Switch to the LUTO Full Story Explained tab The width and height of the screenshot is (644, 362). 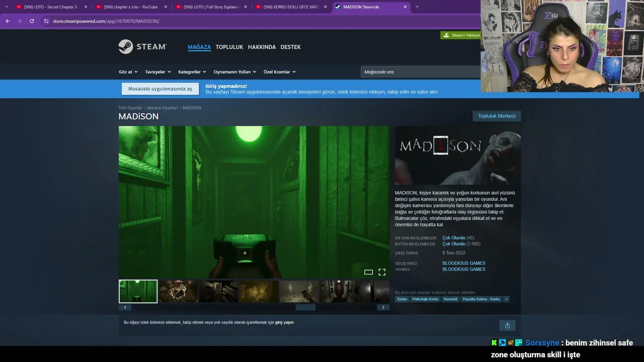(x=211, y=7)
